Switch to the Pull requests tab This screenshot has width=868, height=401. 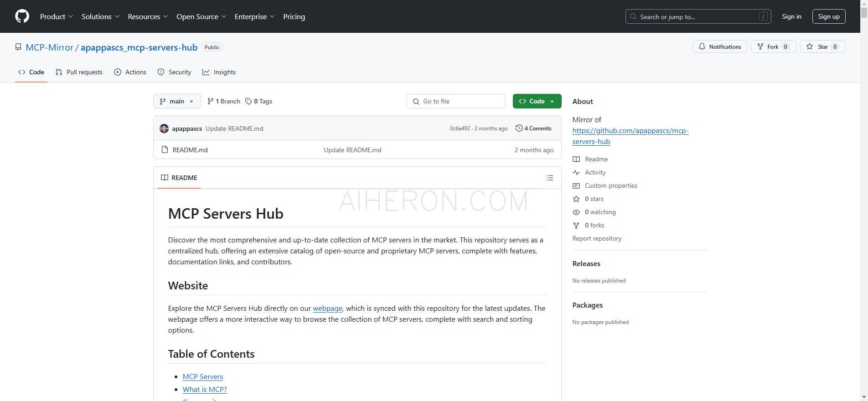pyautogui.click(x=79, y=72)
